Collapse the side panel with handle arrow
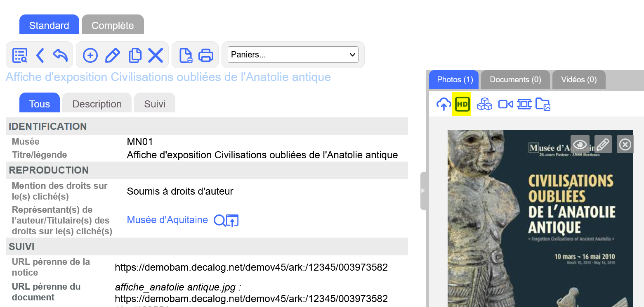 (x=423, y=191)
